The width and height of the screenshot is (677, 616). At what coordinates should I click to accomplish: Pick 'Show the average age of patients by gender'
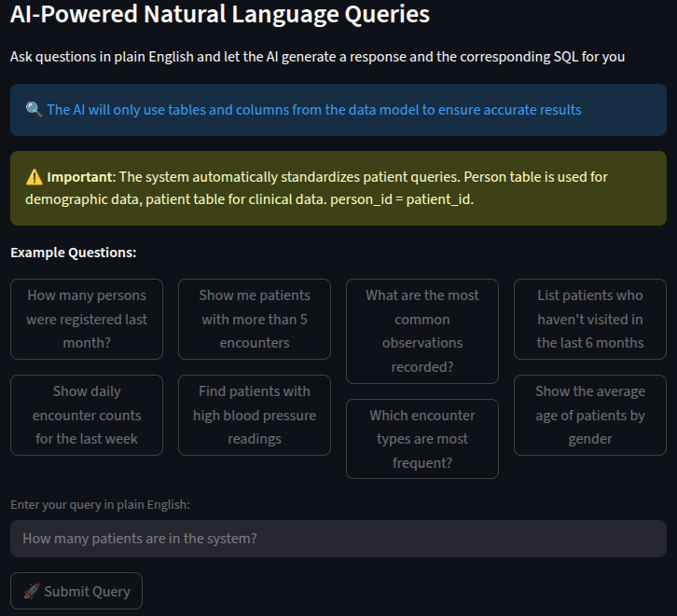point(590,415)
